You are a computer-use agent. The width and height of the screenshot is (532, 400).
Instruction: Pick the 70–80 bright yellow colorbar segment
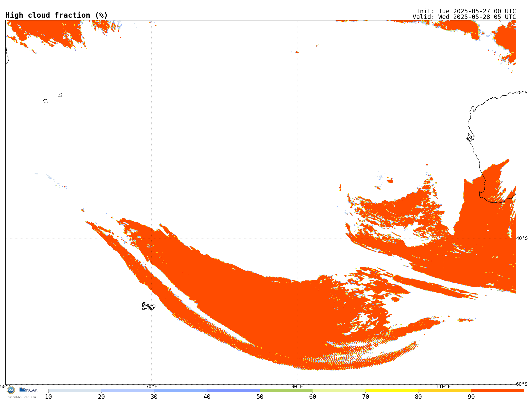[392, 391]
